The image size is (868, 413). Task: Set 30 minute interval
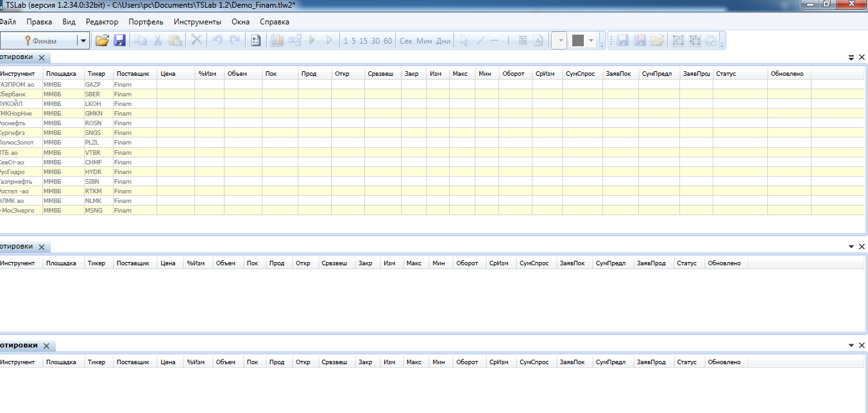point(375,41)
